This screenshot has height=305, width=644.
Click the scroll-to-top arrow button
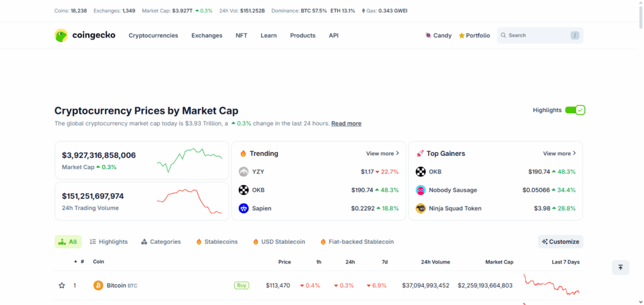pyautogui.click(x=620, y=268)
